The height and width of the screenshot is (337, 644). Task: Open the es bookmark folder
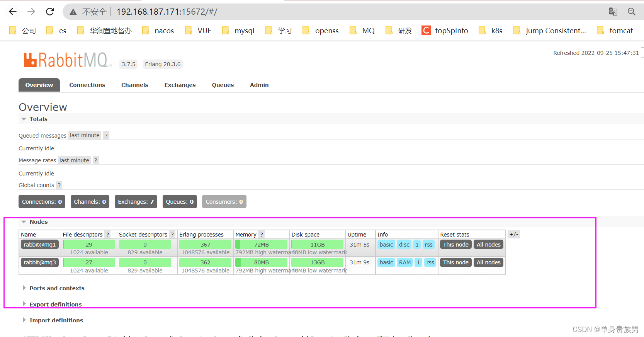pos(56,31)
